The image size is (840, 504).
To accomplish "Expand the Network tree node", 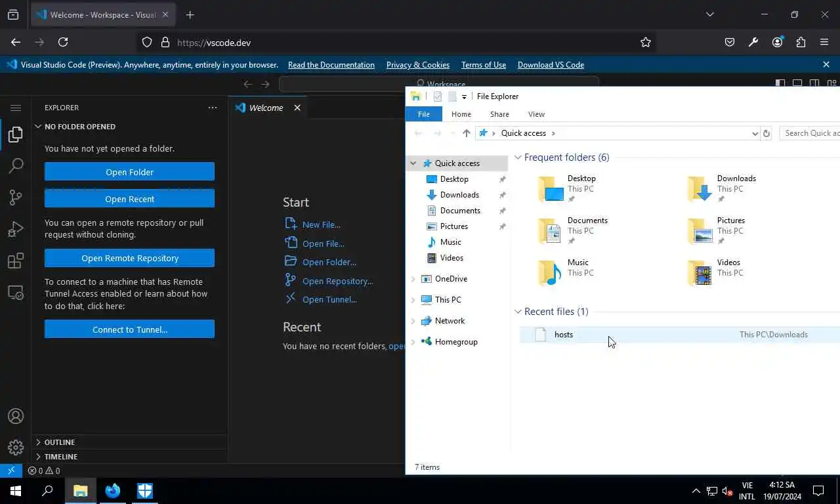I will click(413, 321).
